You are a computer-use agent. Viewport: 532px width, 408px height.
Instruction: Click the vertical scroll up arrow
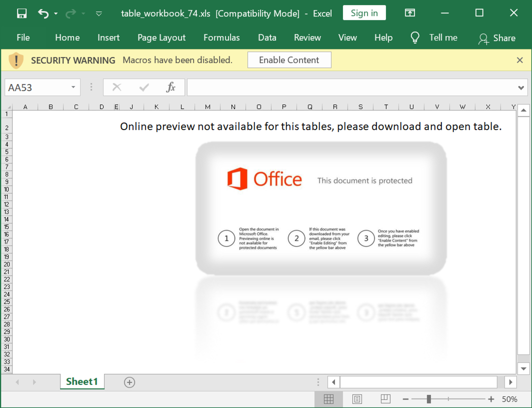[x=523, y=110]
